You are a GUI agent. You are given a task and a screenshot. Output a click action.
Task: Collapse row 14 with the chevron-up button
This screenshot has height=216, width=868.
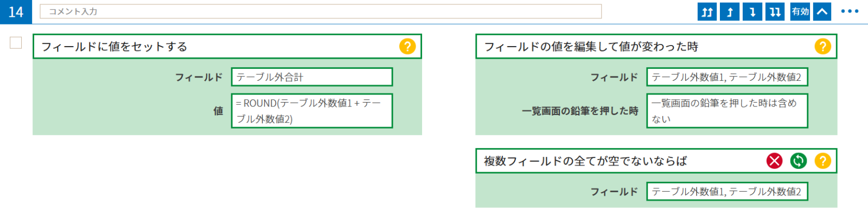(x=822, y=11)
